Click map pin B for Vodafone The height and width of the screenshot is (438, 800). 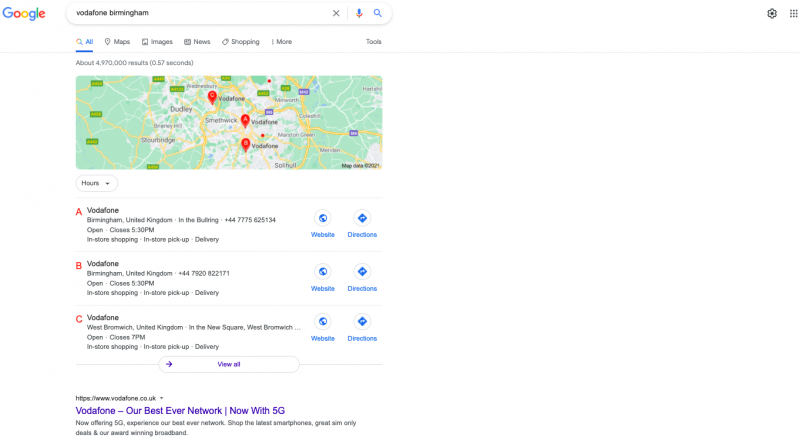click(245, 144)
